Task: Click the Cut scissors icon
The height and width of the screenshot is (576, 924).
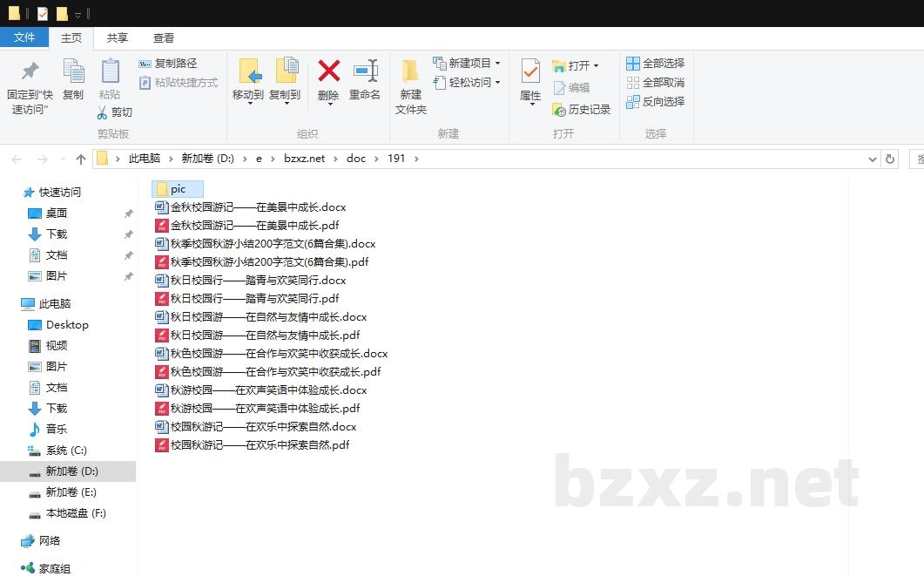Action: tap(102, 112)
